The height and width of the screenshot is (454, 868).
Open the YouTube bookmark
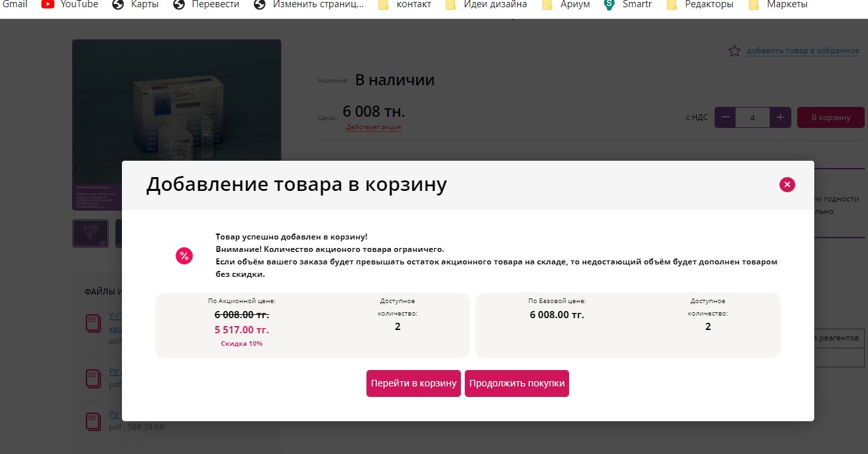69,5
